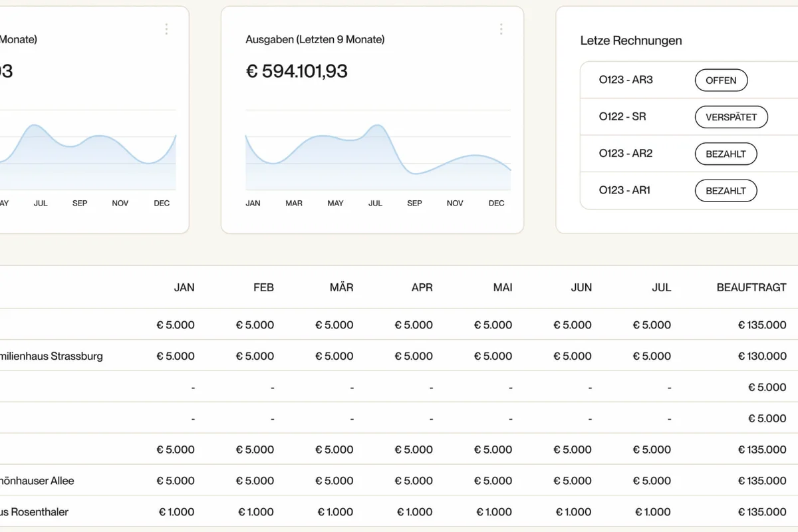Select the € 594.101,93 total amount

[297, 71]
